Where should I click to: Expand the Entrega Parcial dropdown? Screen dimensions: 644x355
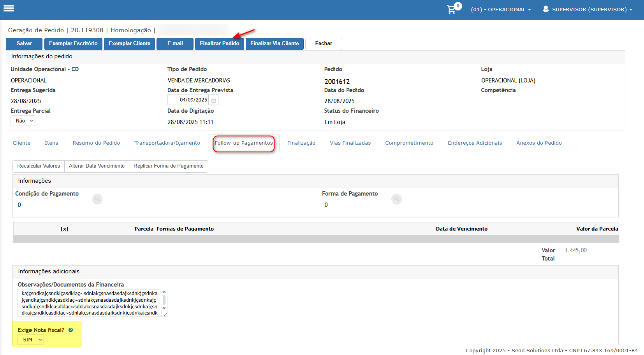(x=24, y=121)
